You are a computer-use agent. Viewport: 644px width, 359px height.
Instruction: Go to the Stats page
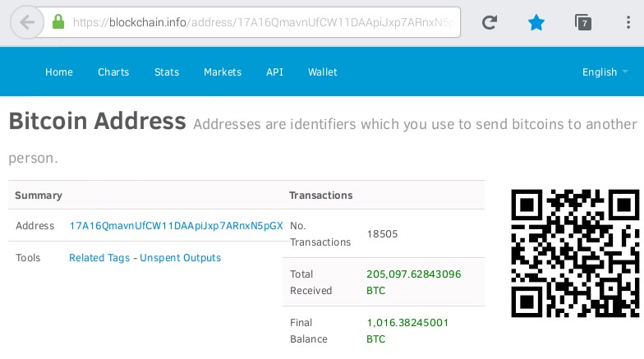coord(167,72)
